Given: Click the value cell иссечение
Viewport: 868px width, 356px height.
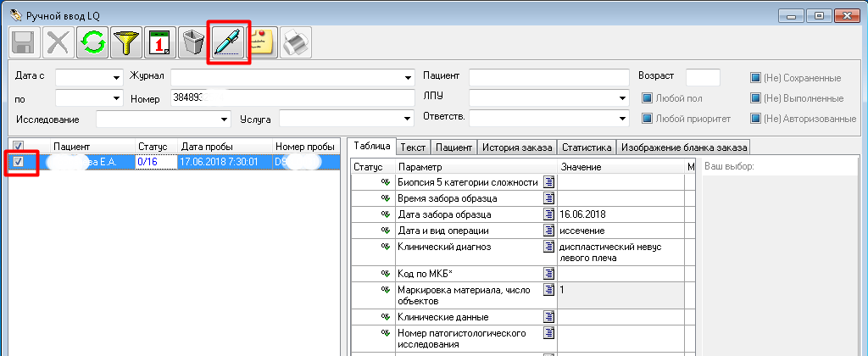Looking at the screenshot, I should coord(620,231).
